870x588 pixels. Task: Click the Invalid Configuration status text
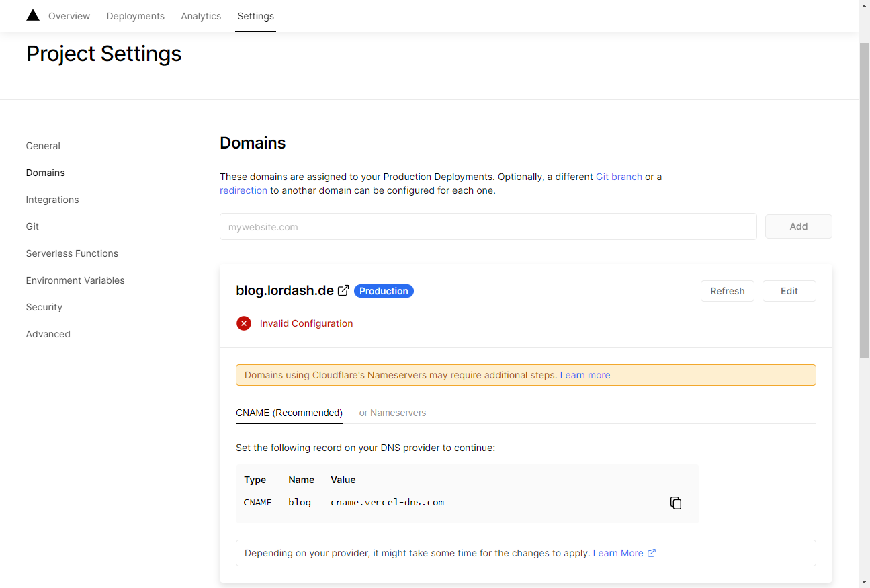tap(306, 323)
